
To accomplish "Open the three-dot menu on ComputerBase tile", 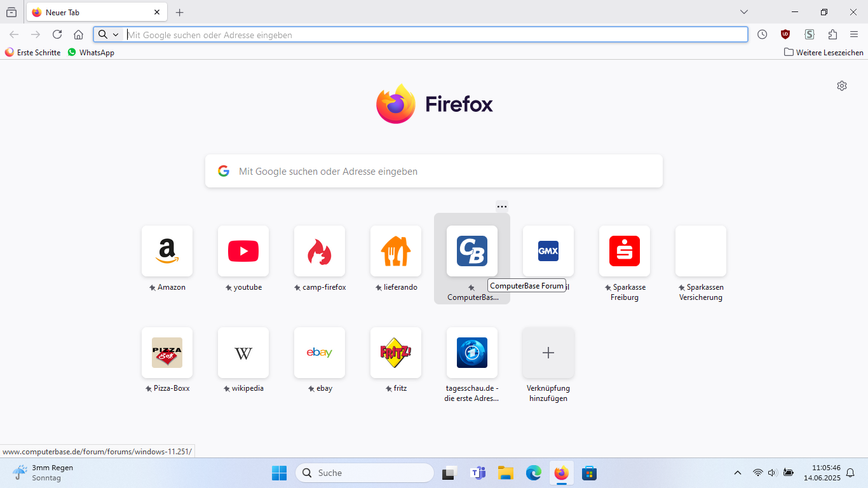I will 502,207.
